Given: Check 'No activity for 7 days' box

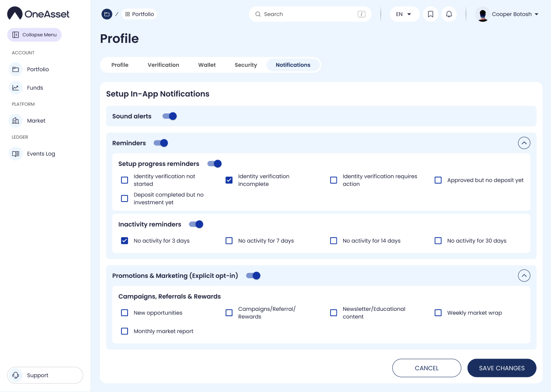Looking at the screenshot, I should (229, 241).
